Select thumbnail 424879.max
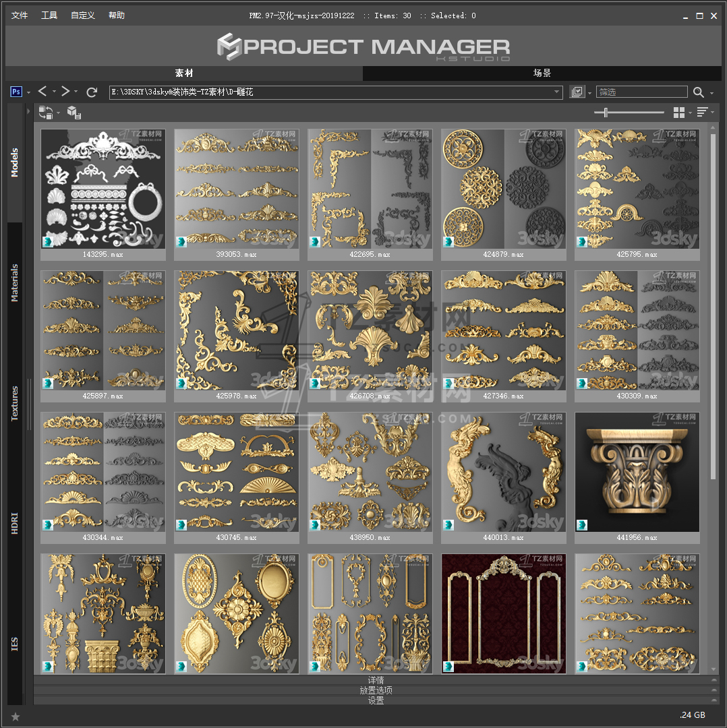 pos(504,194)
